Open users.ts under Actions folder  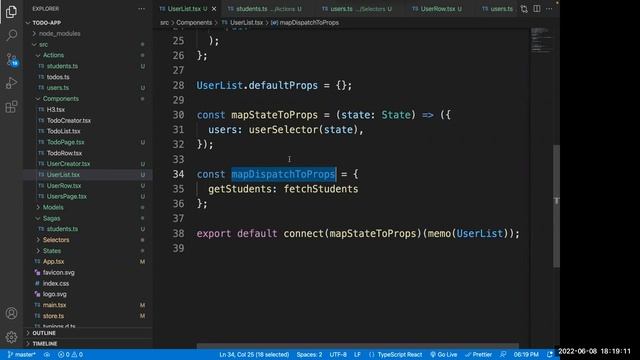point(58,88)
